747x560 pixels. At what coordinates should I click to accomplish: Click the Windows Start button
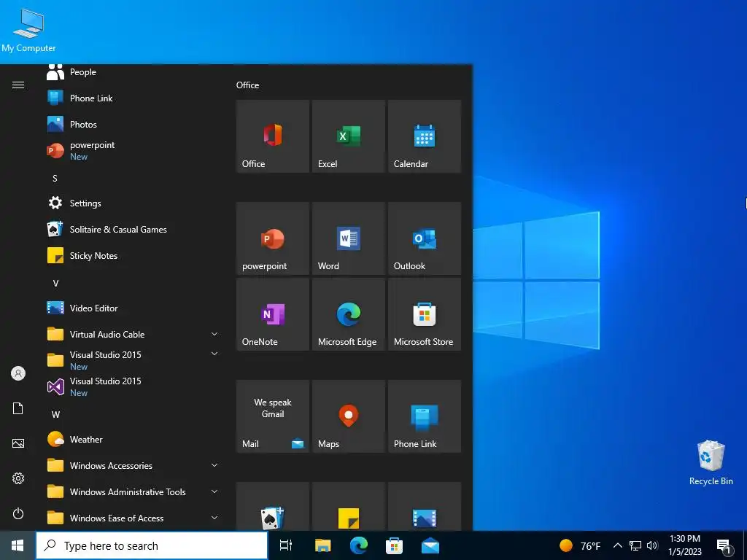click(18, 545)
